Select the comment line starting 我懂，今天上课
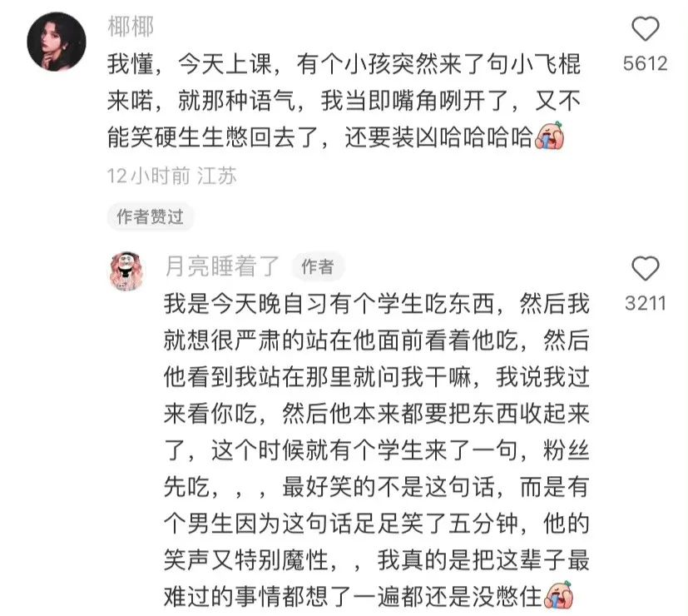Screen dimensions: 688x616 click(x=344, y=64)
